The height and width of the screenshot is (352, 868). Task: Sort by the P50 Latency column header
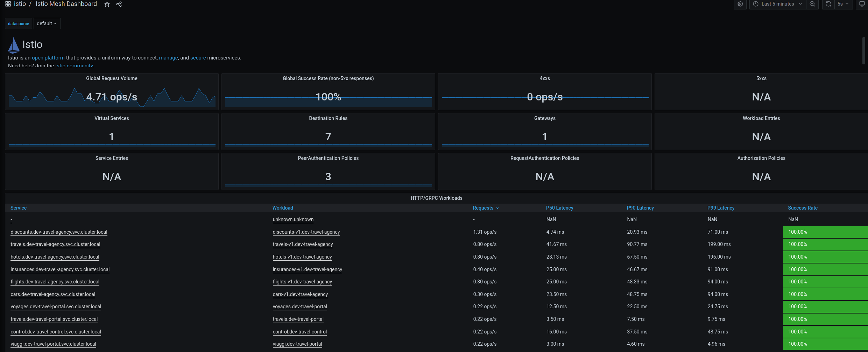point(559,208)
